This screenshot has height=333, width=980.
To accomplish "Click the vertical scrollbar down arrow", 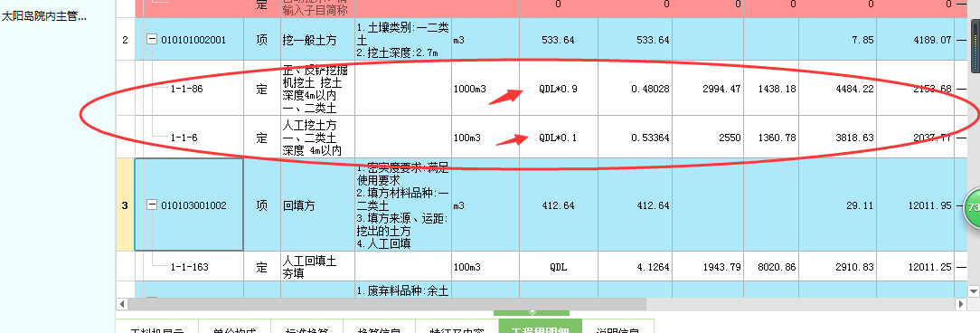I will [974, 290].
